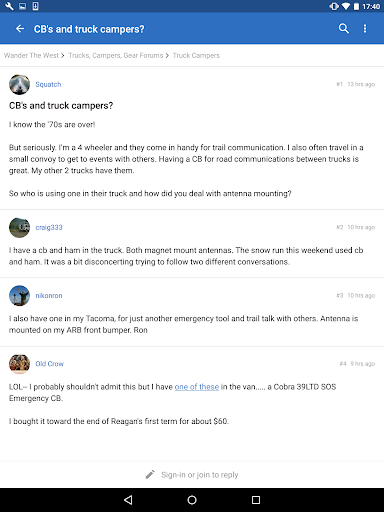Tap 'Sign-in or join to reply'

click(200, 475)
